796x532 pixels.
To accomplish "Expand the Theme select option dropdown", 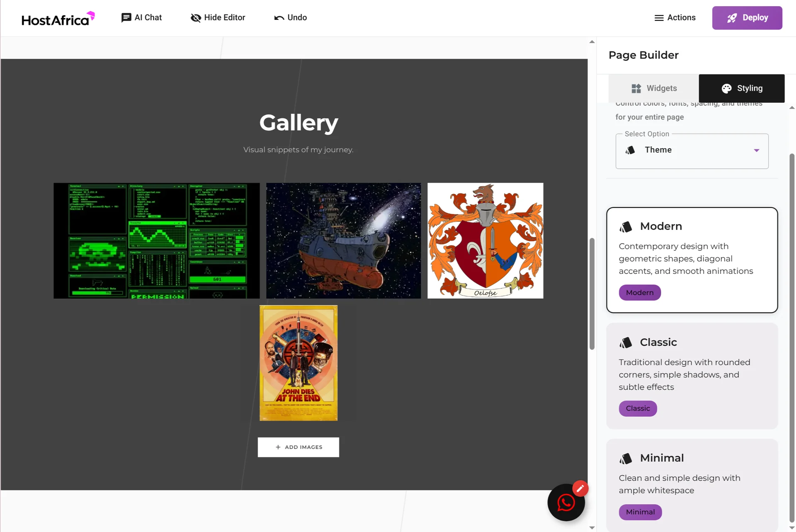I will click(691, 150).
